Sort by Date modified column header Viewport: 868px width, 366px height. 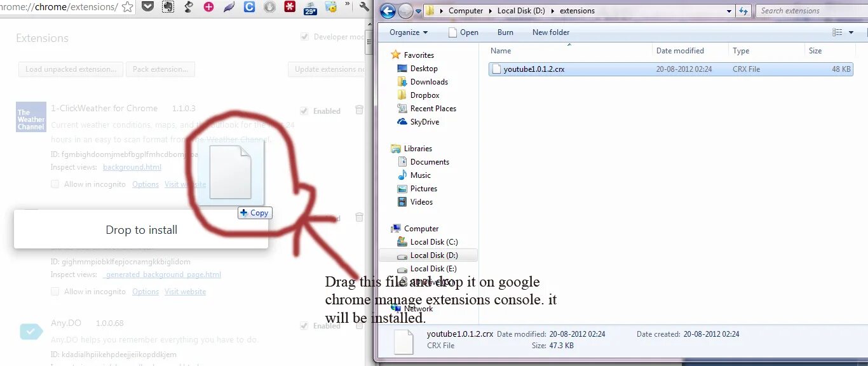point(691,51)
